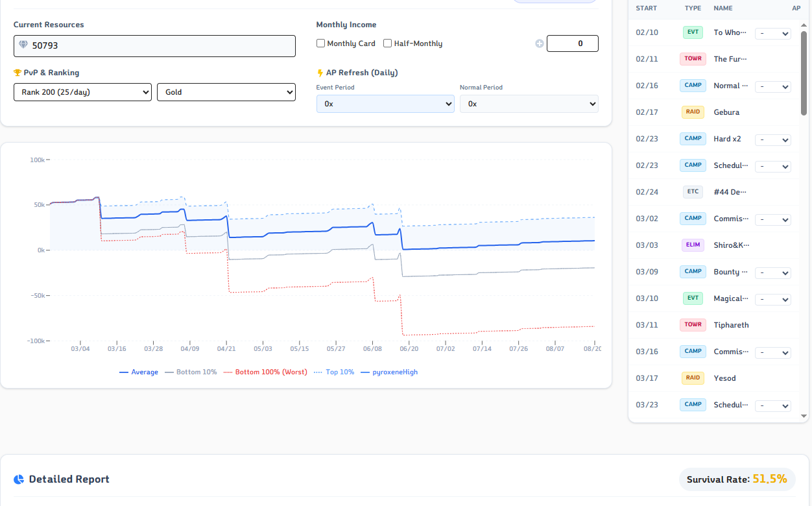
Task: Open the AP dropdown on the 02/23 Schedul row
Action: coord(773,167)
